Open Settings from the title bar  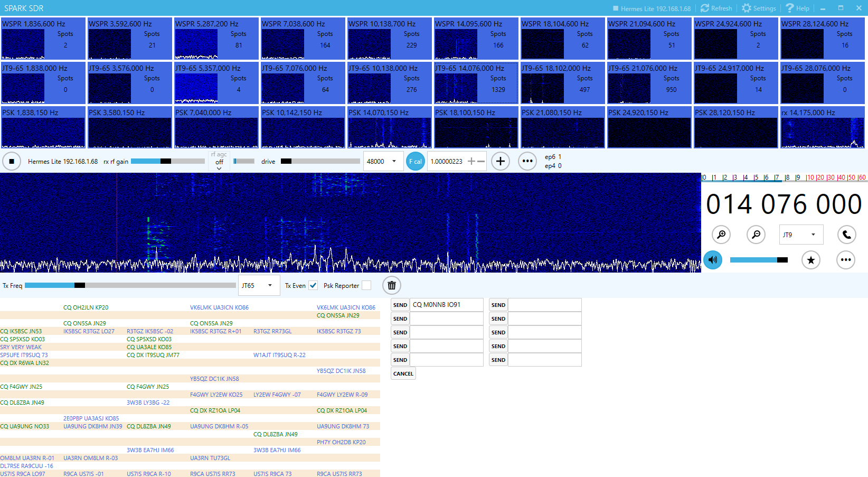click(x=759, y=8)
